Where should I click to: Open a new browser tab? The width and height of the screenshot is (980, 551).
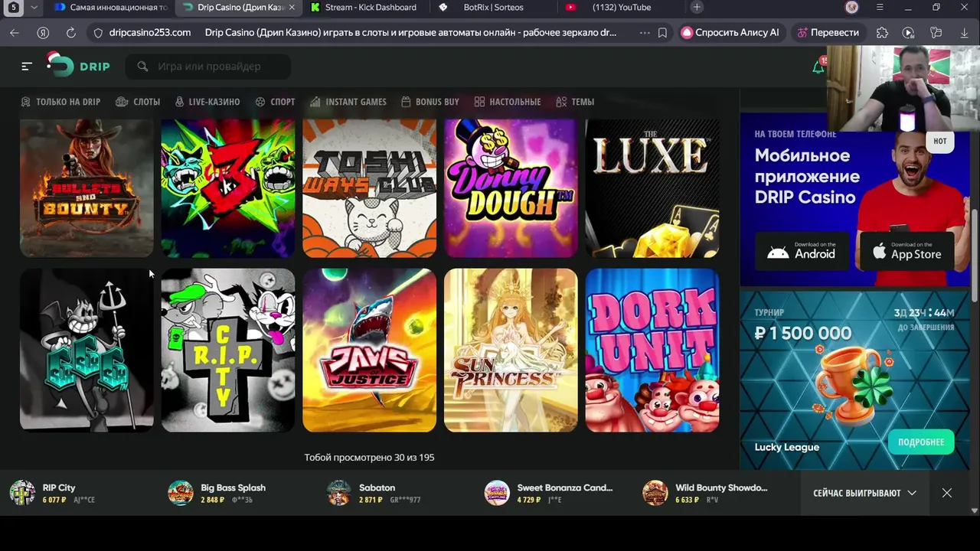pyautogui.click(x=696, y=8)
